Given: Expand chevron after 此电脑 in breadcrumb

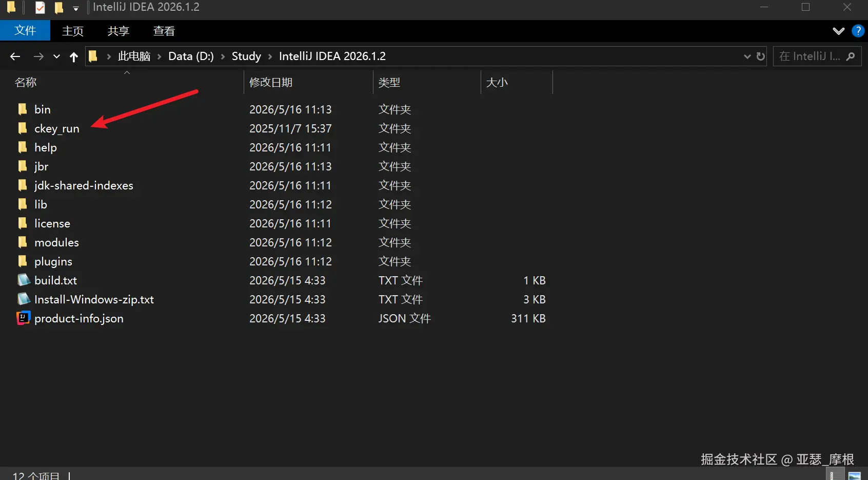Looking at the screenshot, I should [159, 56].
